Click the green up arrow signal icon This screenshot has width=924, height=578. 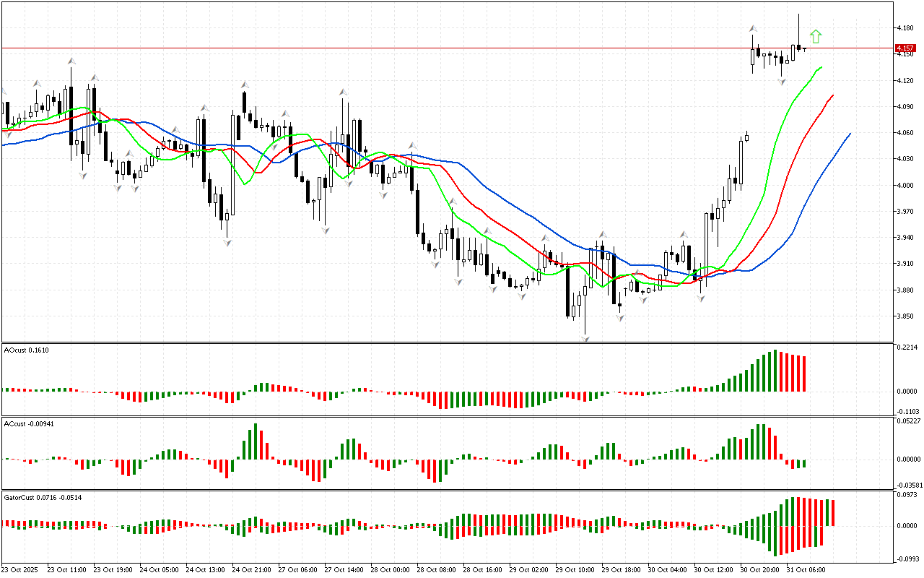[816, 37]
